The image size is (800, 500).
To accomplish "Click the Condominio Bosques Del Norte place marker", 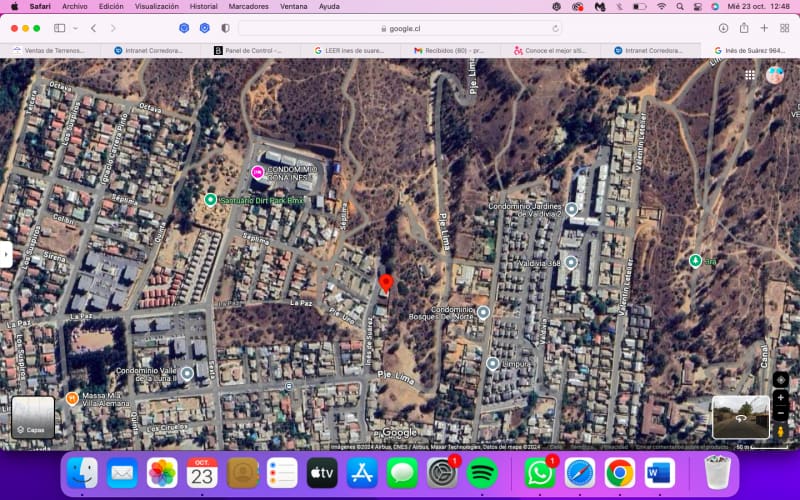I will 483,312.
